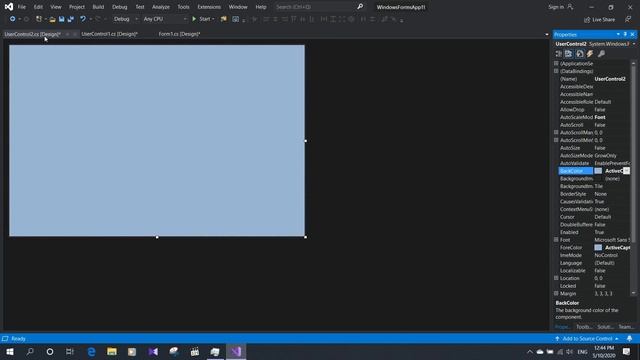Expand the Font property

[556, 240]
